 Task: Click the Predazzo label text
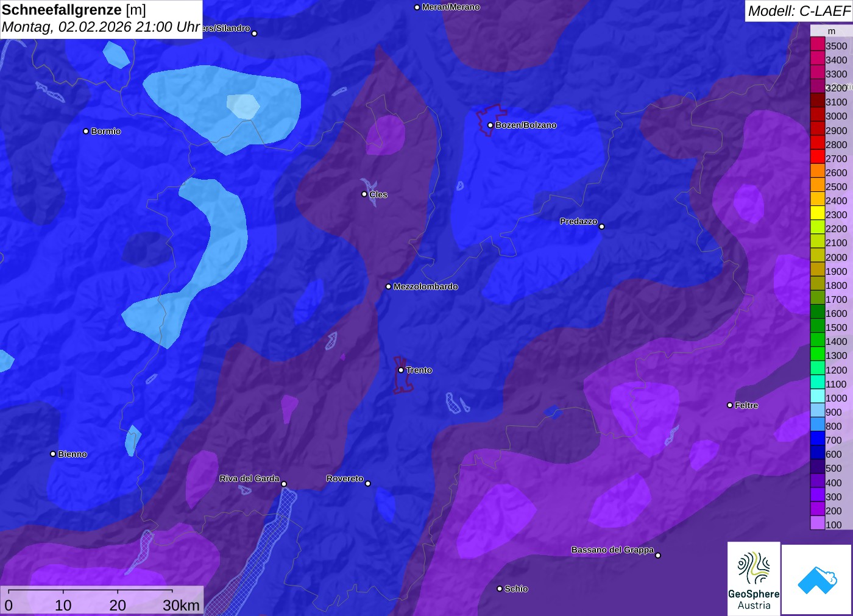(579, 221)
